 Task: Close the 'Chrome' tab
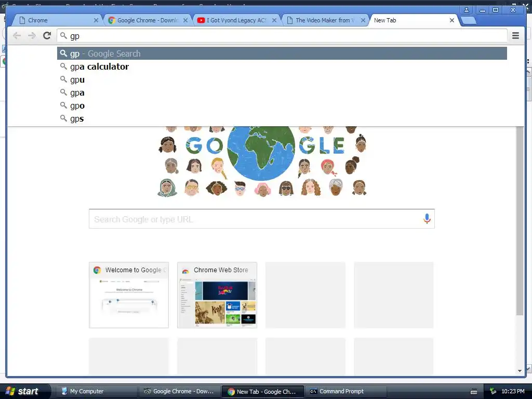96,20
